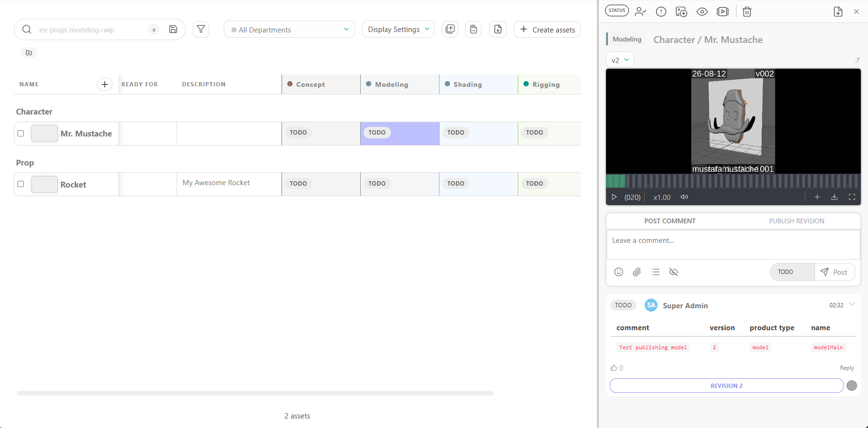
Task: Open the All Departments dropdown
Action: coord(289,30)
